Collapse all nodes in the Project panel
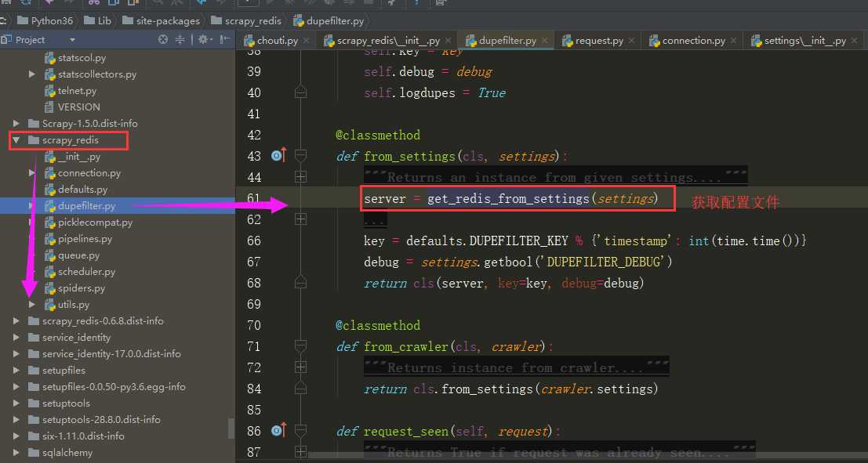The width and height of the screenshot is (868, 463). click(x=180, y=40)
